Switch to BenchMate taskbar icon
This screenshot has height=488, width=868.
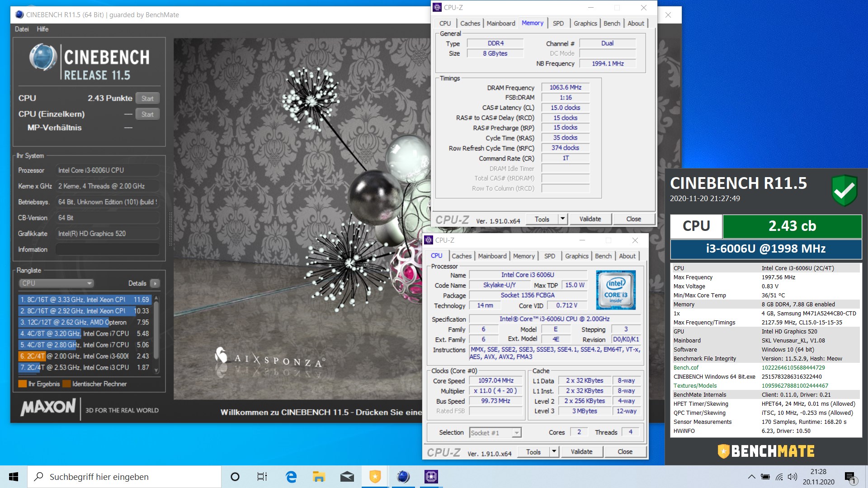coord(375,477)
